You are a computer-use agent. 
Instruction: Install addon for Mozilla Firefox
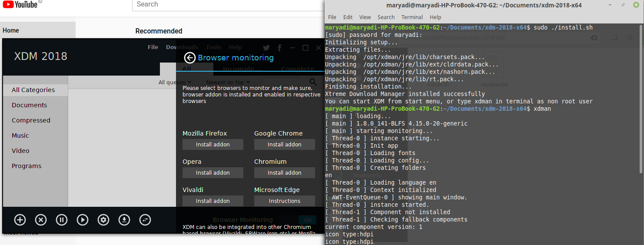[213, 145]
